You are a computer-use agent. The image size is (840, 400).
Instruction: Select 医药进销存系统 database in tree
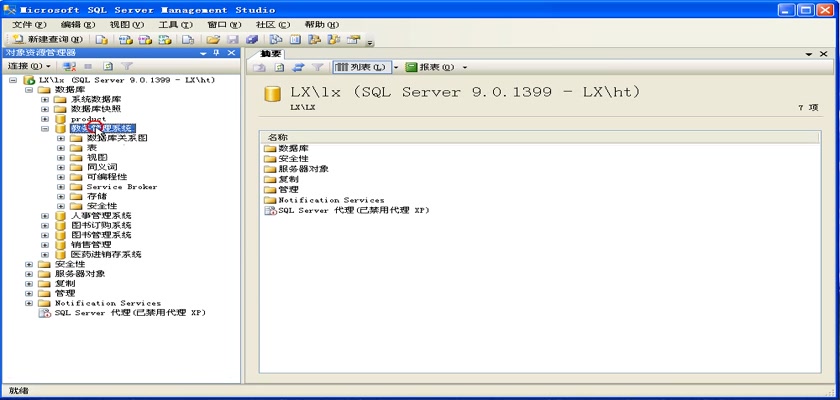[x=106, y=254]
